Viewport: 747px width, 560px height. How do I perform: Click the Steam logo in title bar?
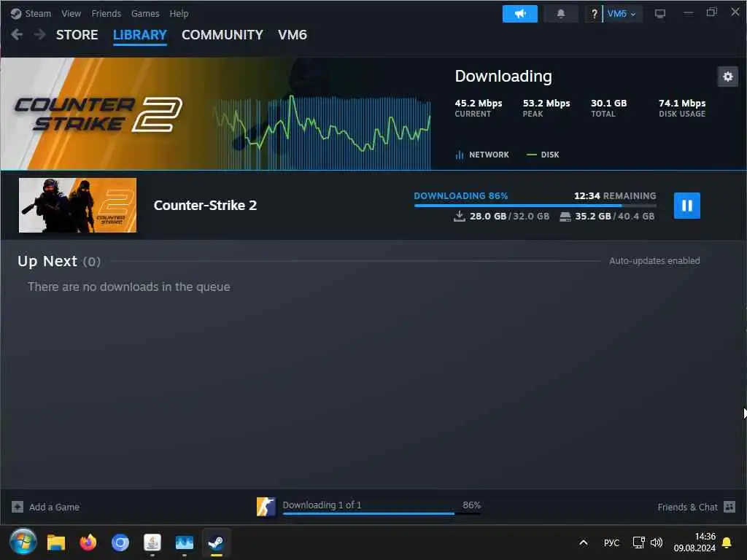[16, 13]
